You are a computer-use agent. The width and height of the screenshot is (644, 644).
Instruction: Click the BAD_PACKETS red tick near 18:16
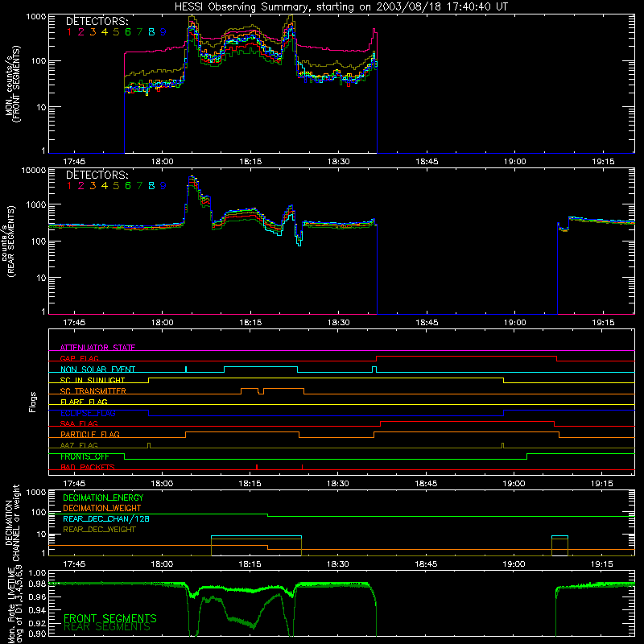click(257, 467)
